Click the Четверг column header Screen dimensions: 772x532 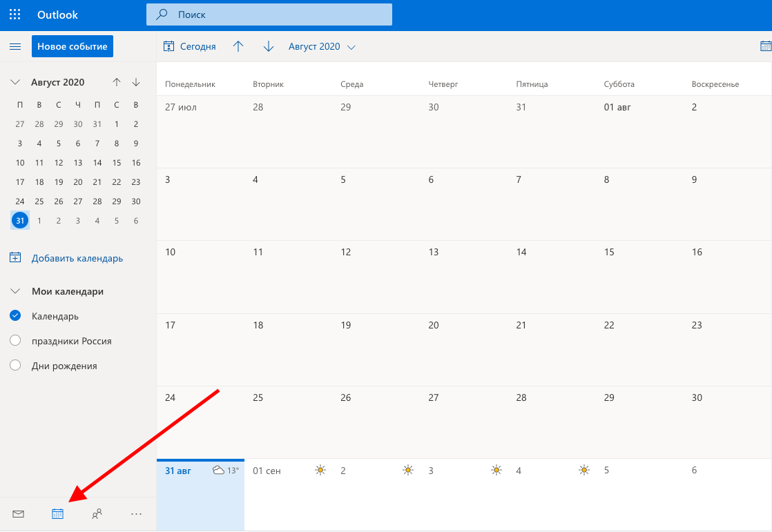(443, 84)
